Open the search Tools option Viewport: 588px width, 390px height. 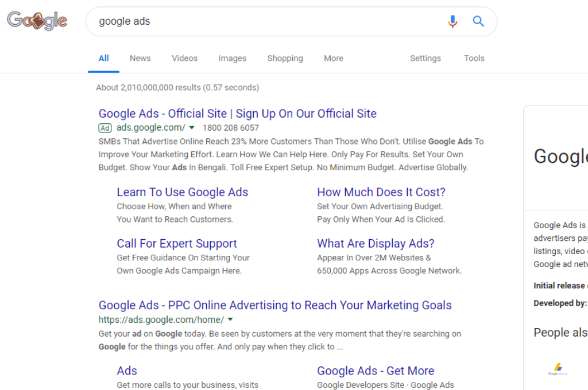pos(474,58)
